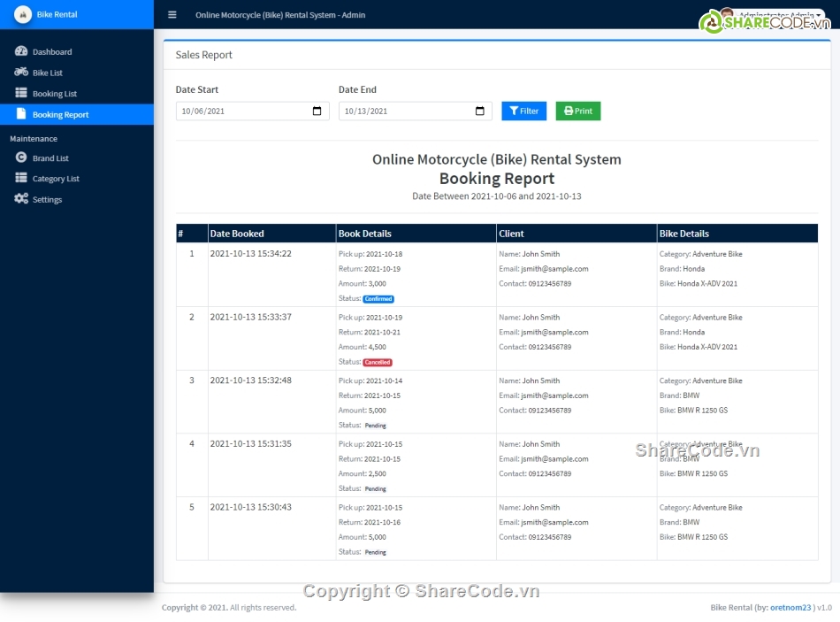Expand the Administrator Admin user dropdown
Viewport: 840px width, 622px height.
(x=780, y=15)
